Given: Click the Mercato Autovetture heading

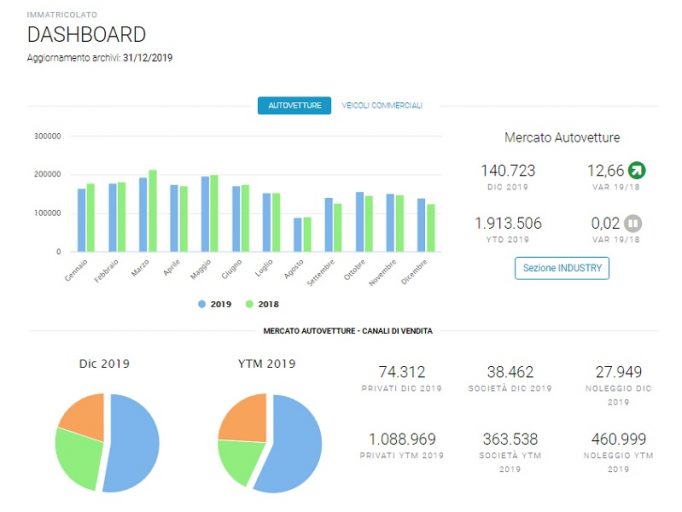Looking at the screenshot, I should pyautogui.click(x=562, y=137).
